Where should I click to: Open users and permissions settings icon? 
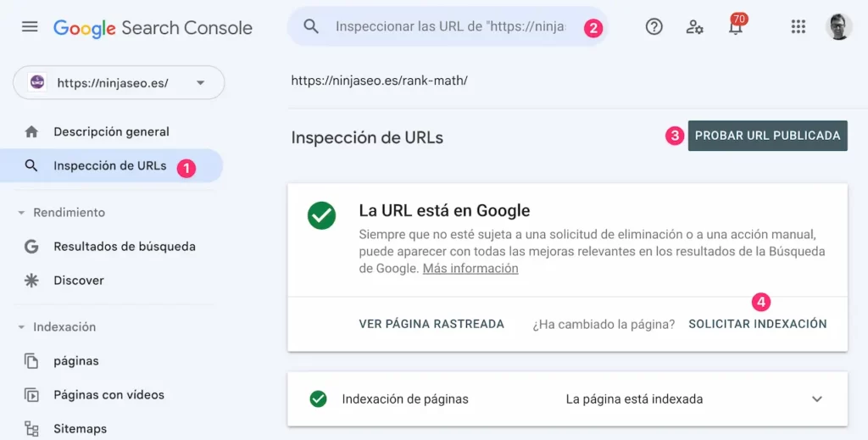[x=694, y=26]
